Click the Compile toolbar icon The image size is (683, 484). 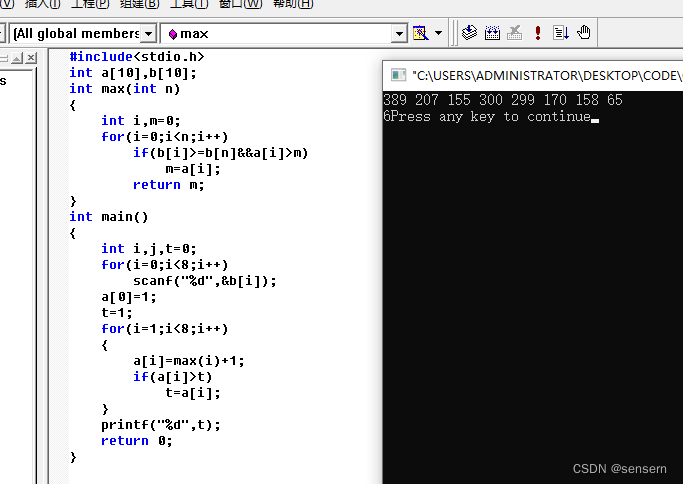coord(469,33)
